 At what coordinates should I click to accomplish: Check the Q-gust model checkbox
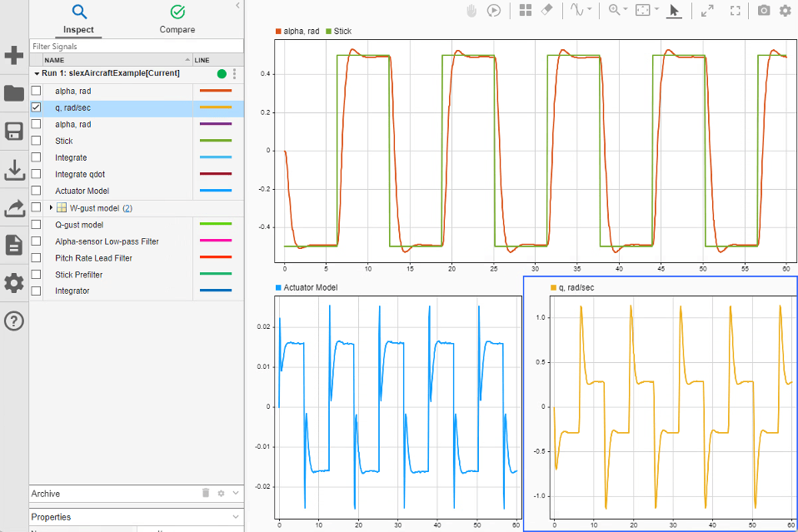[x=36, y=224]
